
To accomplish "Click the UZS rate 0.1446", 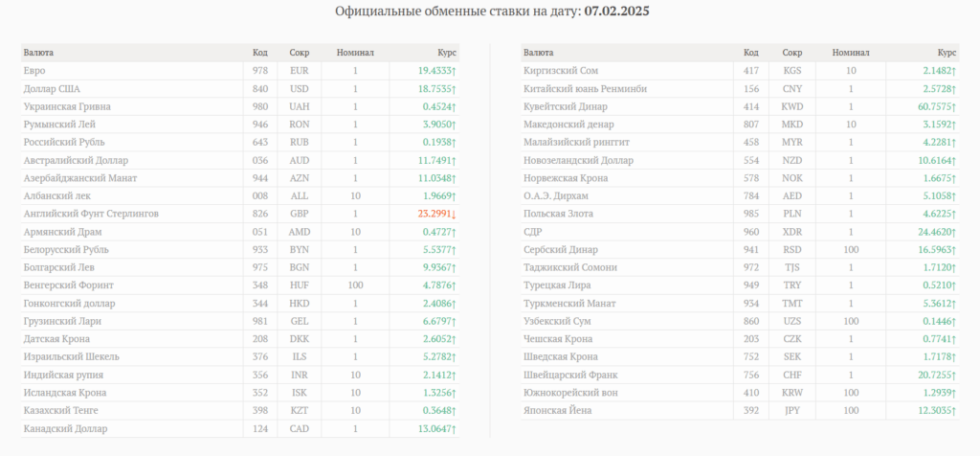I will (x=940, y=321).
